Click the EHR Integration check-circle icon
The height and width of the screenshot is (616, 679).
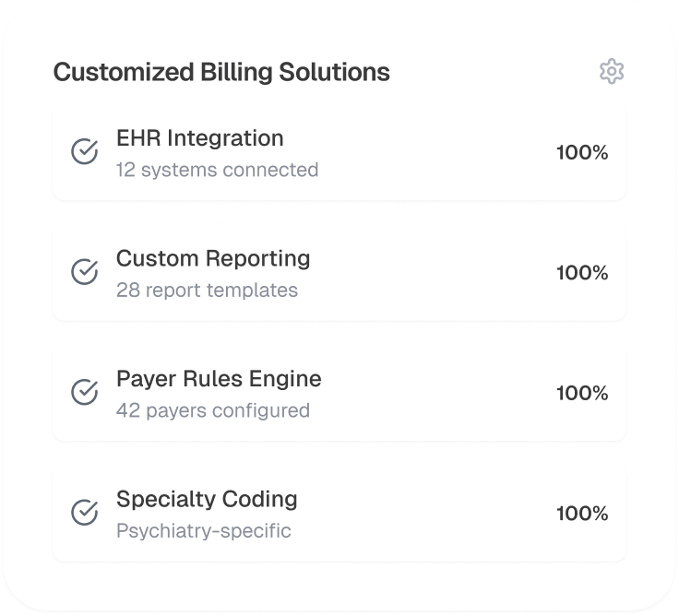click(x=85, y=152)
